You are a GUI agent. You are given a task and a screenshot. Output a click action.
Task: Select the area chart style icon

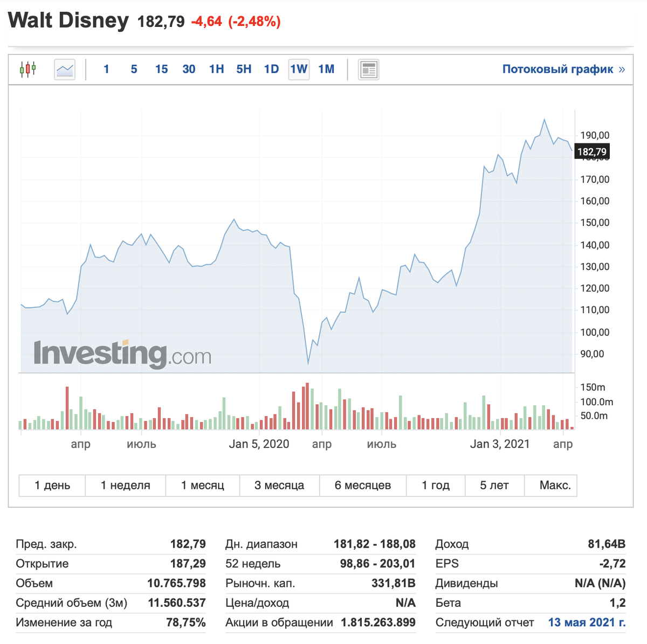[64, 69]
